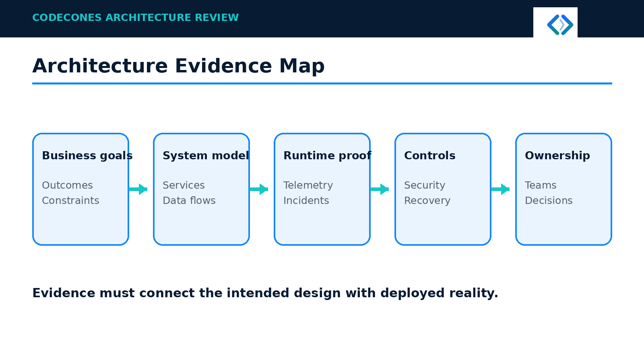Click the CodeCones logo icon
644x362 pixels.
[x=560, y=25]
